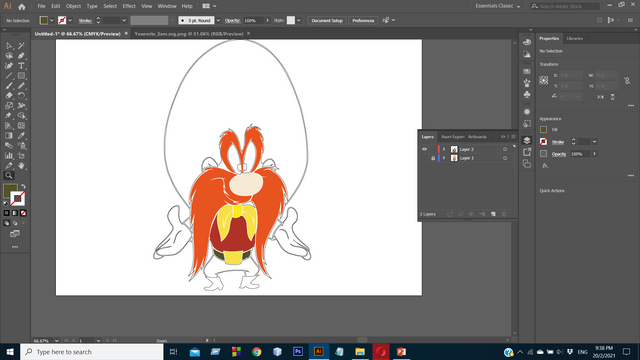Switch to the Artboards tab

477,137
